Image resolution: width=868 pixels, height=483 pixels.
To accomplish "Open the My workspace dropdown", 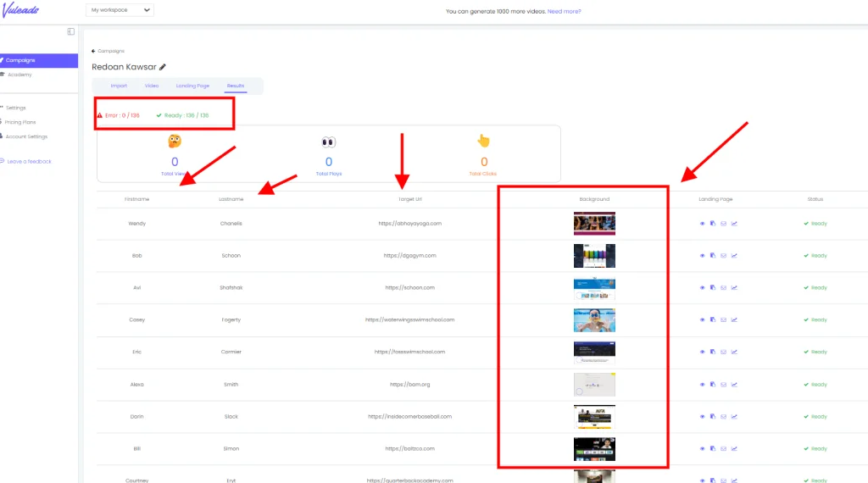I will click(120, 10).
